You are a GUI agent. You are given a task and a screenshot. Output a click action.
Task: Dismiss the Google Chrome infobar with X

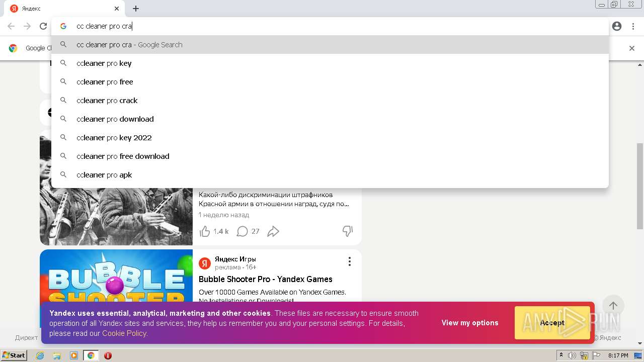pos(632,48)
